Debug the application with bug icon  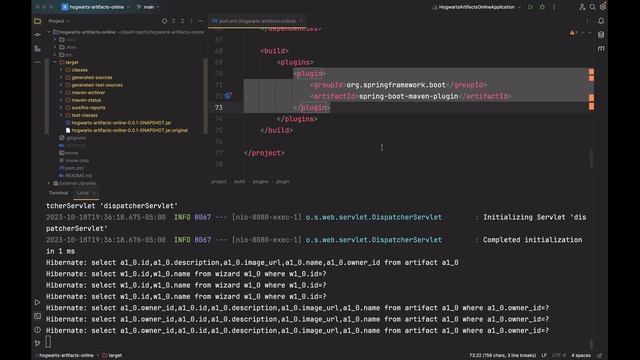point(542,7)
